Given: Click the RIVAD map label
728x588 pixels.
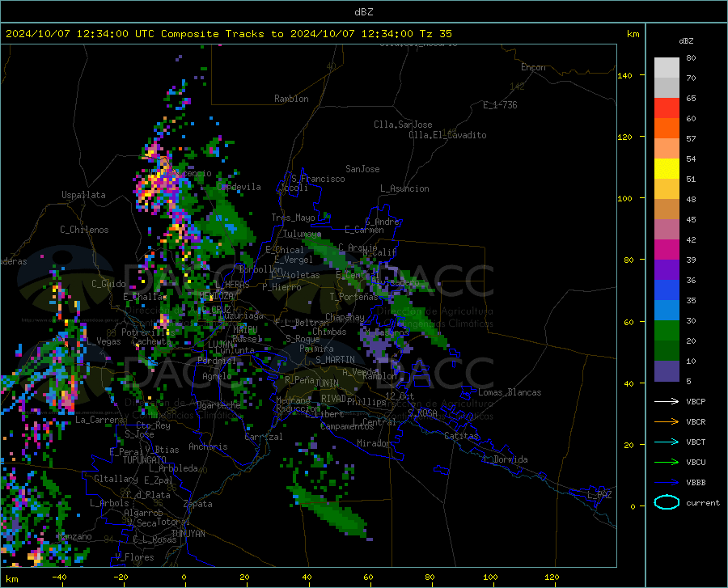Looking at the screenshot, I should [x=333, y=399].
